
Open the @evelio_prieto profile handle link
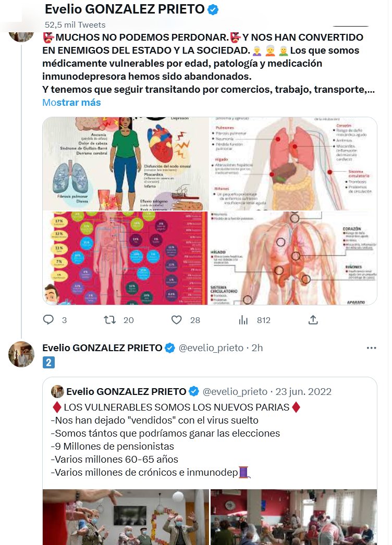point(211,348)
